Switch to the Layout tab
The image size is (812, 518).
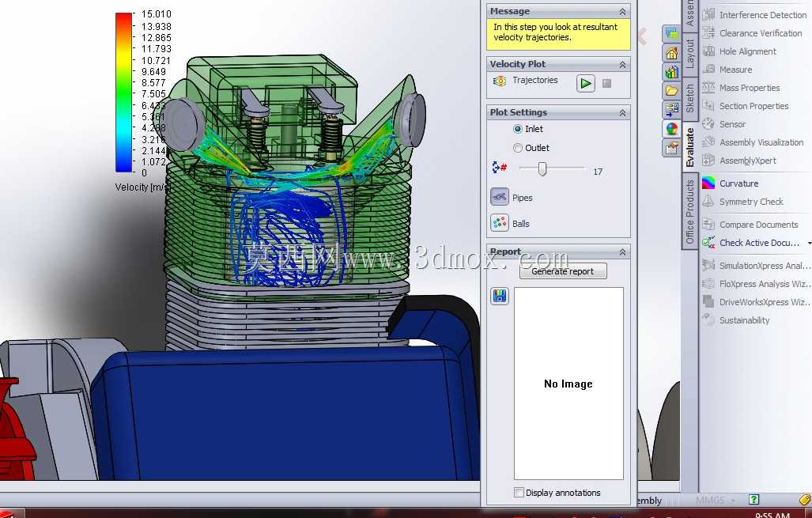click(689, 53)
